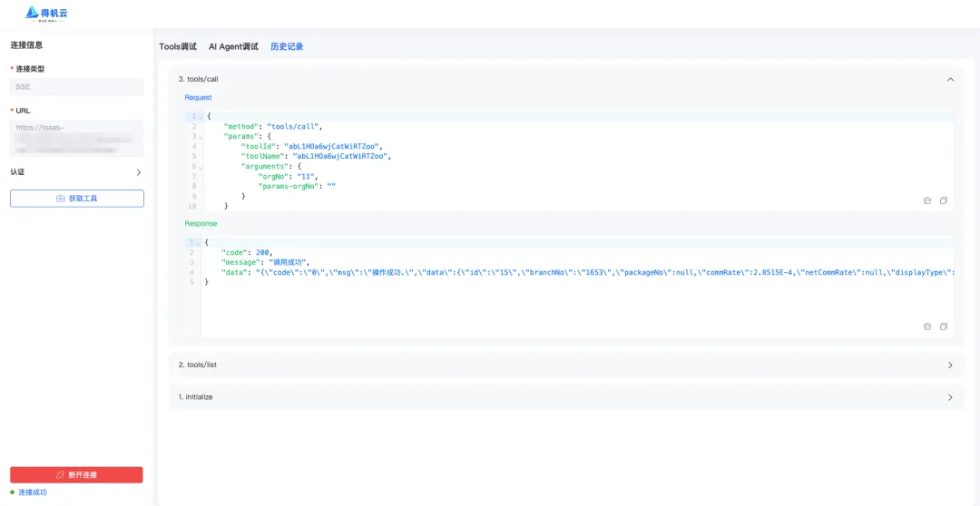Click the URL input field
This screenshot has width=980, height=506.
click(x=76, y=139)
